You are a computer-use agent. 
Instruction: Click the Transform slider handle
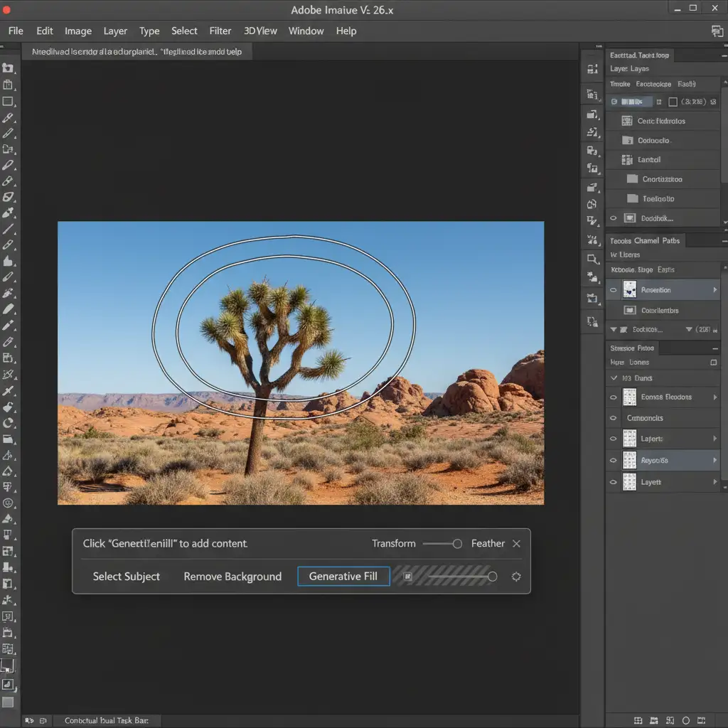tap(457, 544)
